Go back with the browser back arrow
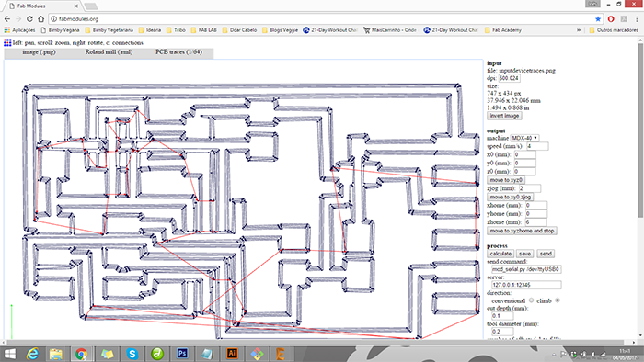This screenshot has height=362, width=644. tap(7, 19)
